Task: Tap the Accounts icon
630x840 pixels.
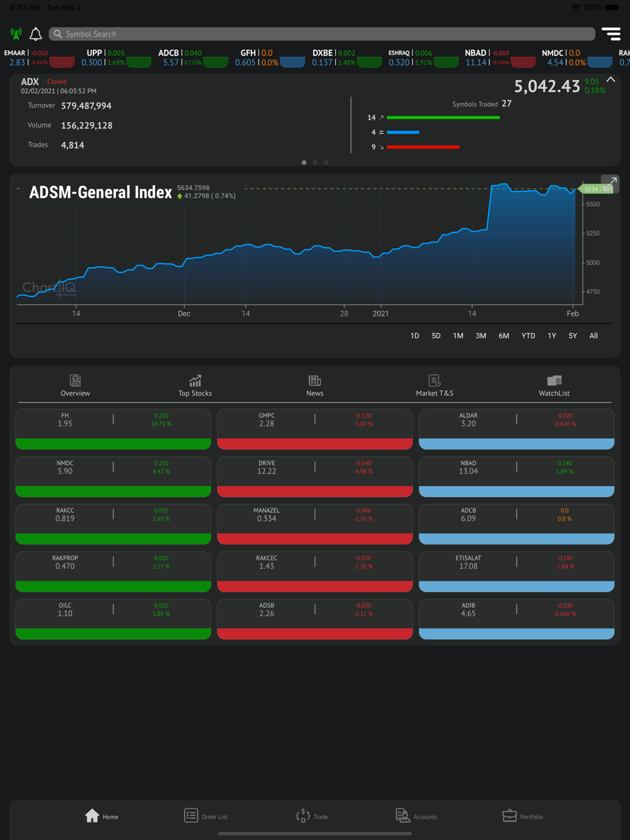Action: click(x=403, y=815)
